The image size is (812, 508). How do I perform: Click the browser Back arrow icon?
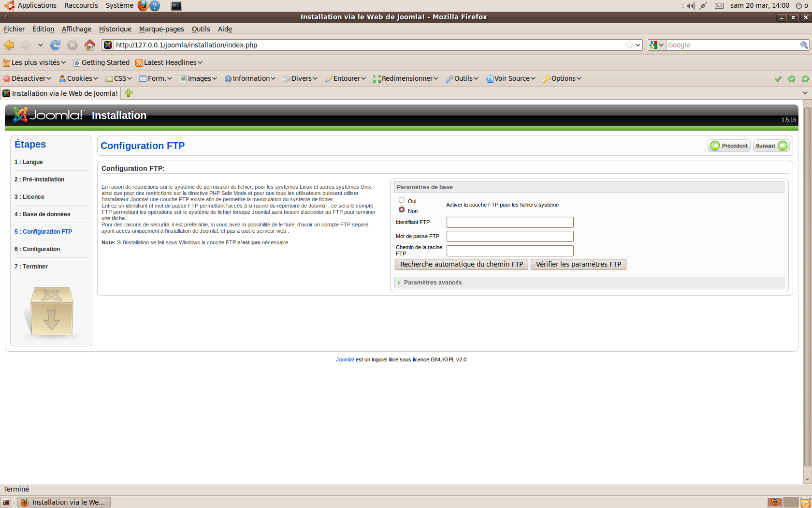[x=9, y=45]
